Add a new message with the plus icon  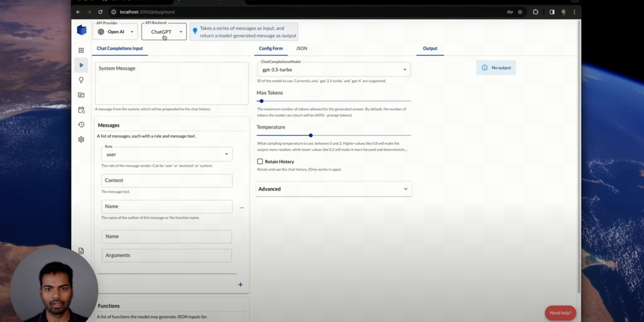240,285
